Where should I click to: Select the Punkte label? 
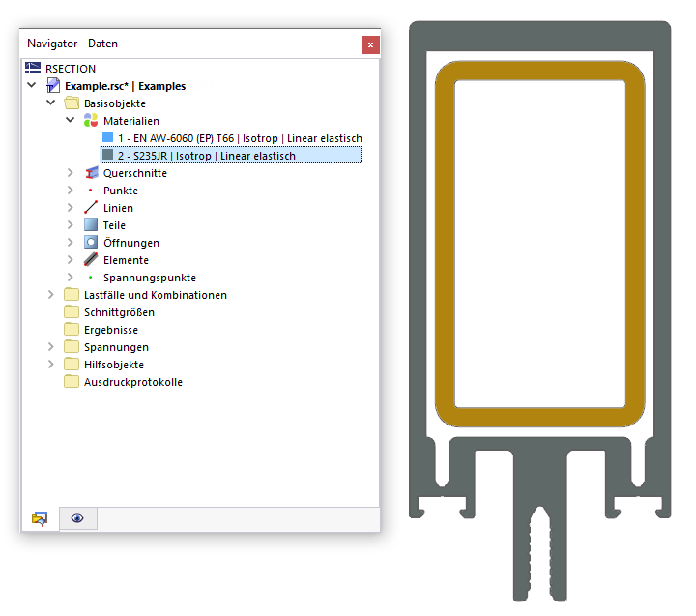point(121,191)
